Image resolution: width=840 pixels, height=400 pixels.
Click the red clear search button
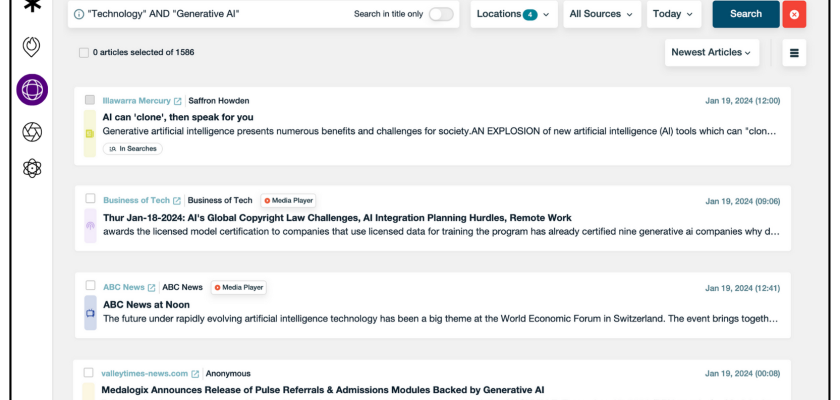click(794, 15)
